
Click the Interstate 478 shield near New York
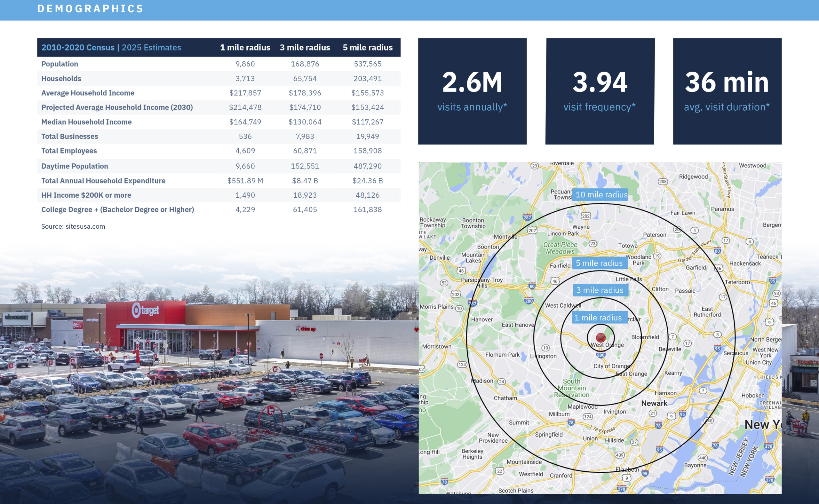[x=768, y=447]
